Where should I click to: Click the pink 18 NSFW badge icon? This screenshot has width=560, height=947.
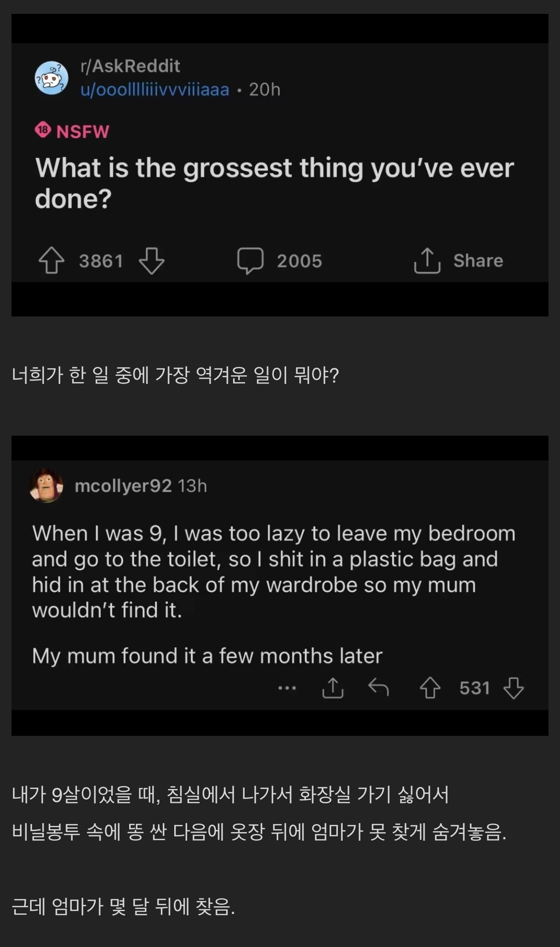(43, 130)
